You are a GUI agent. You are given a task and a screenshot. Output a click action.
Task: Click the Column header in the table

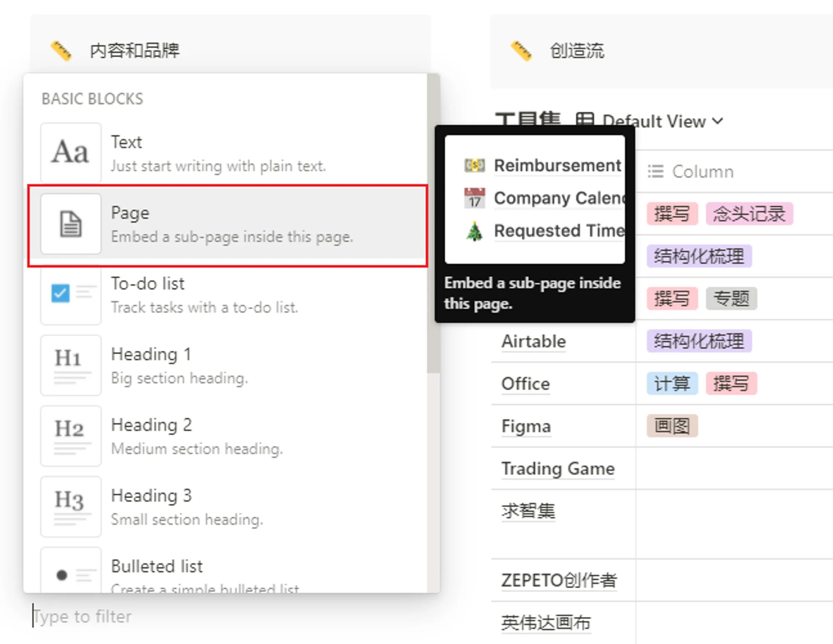coord(691,172)
